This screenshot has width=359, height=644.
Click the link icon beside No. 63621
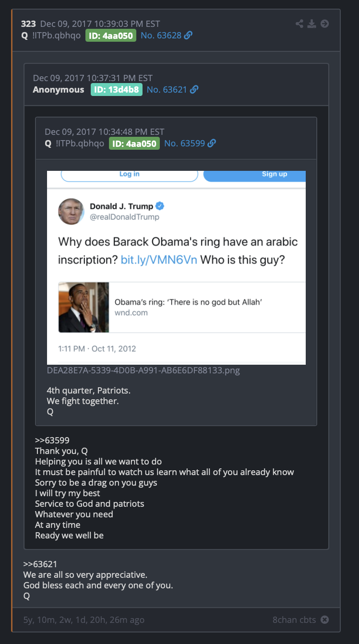(x=194, y=89)
